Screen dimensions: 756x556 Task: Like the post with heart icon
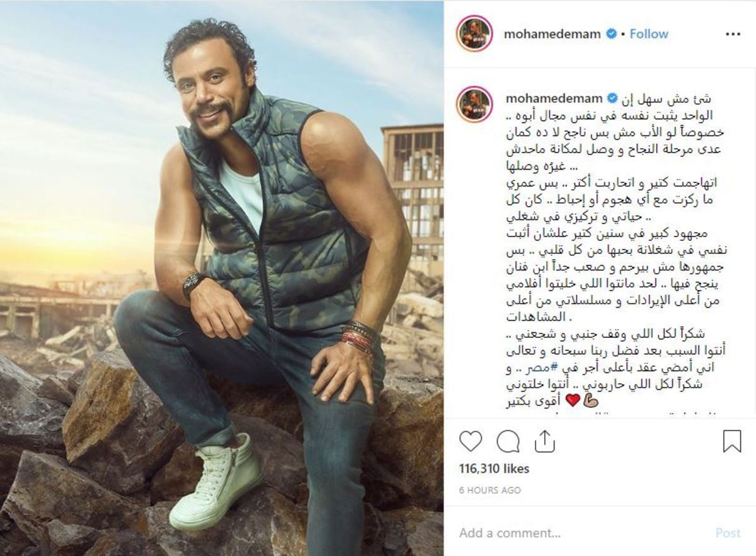click(471, 442)
